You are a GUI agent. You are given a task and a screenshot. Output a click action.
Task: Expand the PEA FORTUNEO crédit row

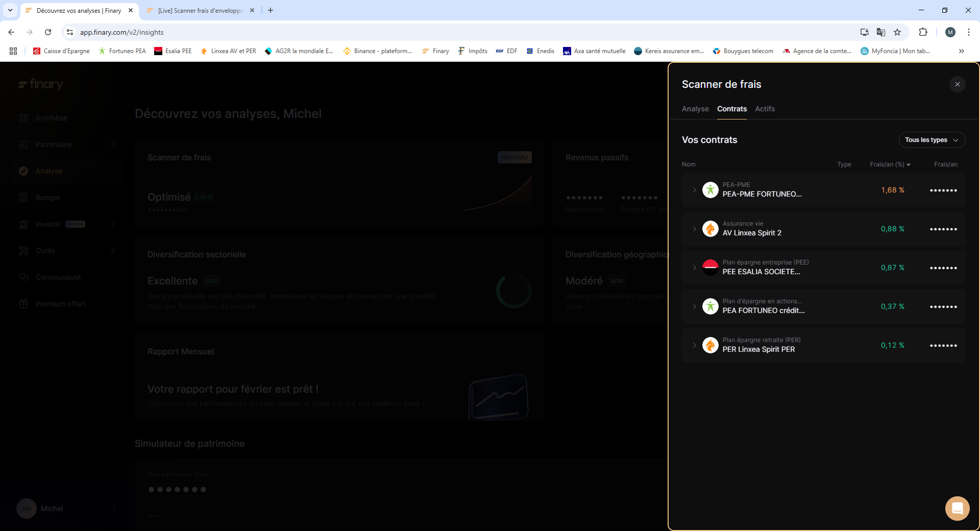point(694,306)
